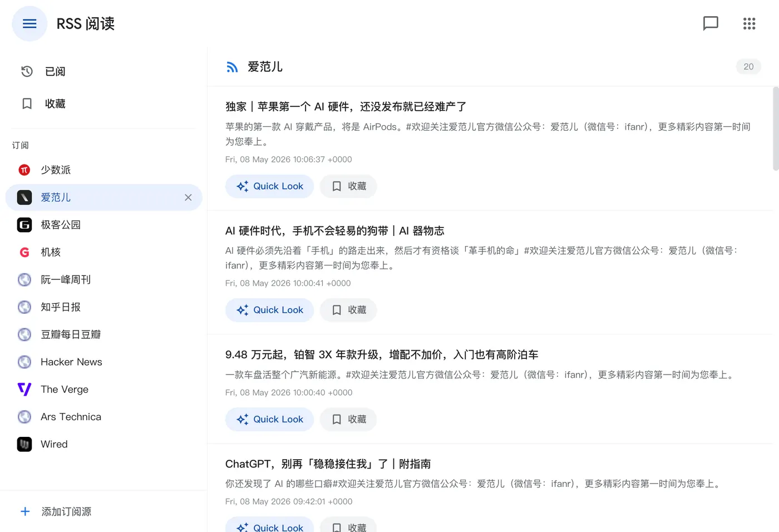Remove 爱范儿 subscription with the X button

[188, 198]
